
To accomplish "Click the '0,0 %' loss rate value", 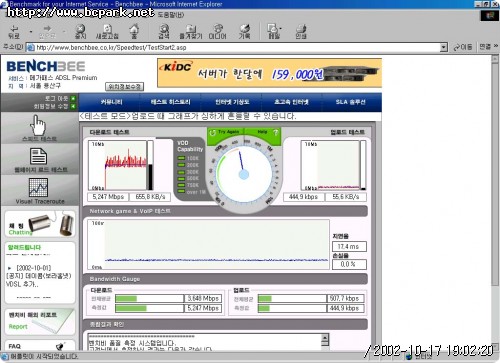I will (x=349, y=264).
